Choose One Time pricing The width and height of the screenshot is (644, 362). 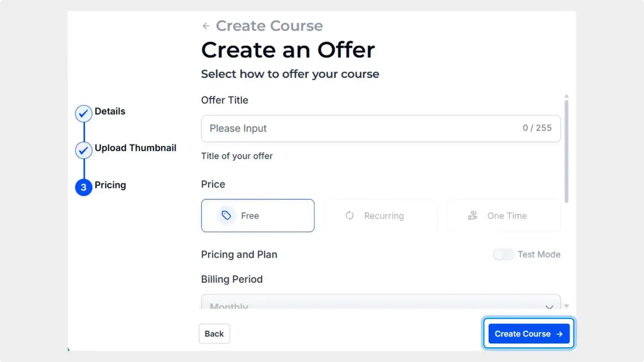point(503,215)
